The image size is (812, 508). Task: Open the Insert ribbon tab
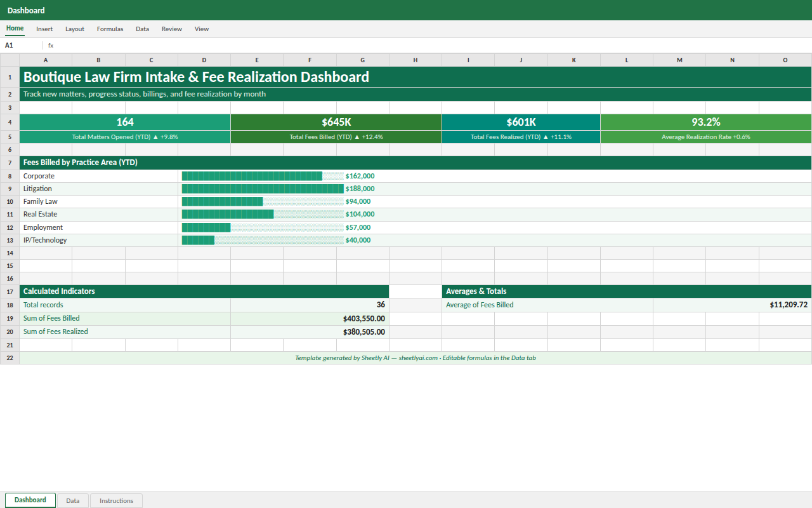click(44, 29)
